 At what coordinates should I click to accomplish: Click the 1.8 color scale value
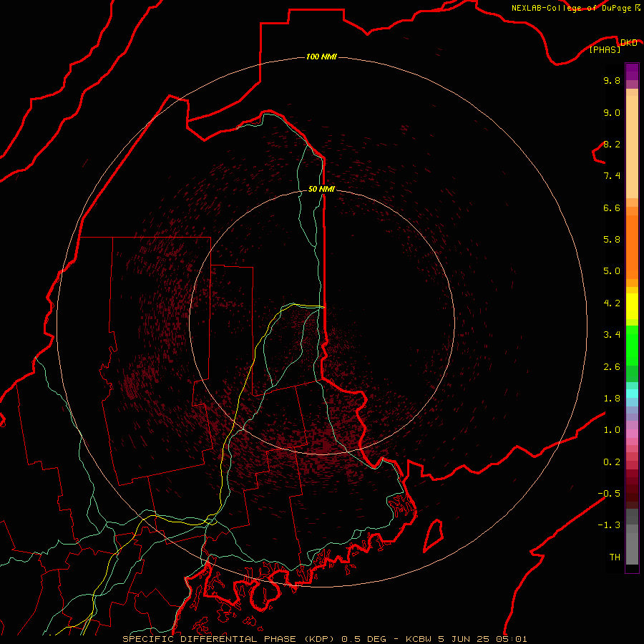tap(612, 399)
